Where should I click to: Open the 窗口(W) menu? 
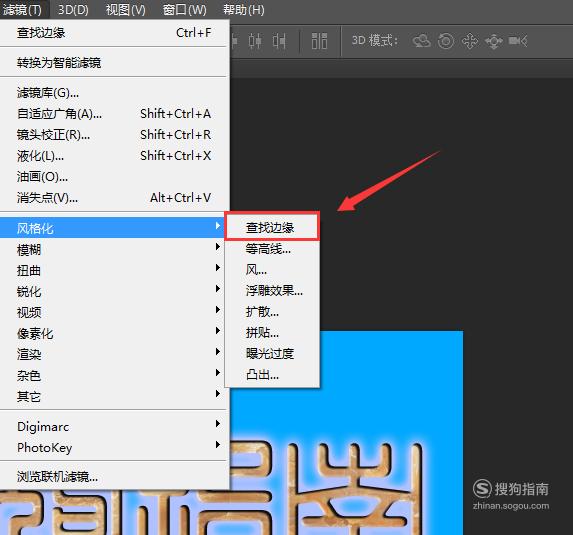pos(184,10)
